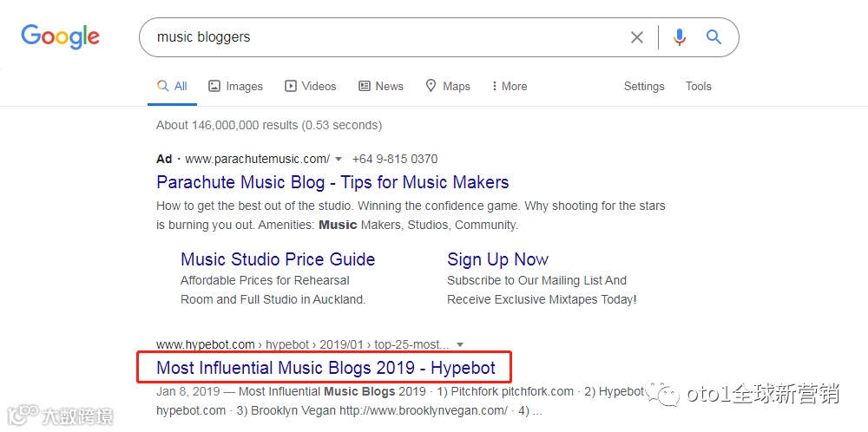Click the ad phone number +64 9-815 0370

pos(395,160)
